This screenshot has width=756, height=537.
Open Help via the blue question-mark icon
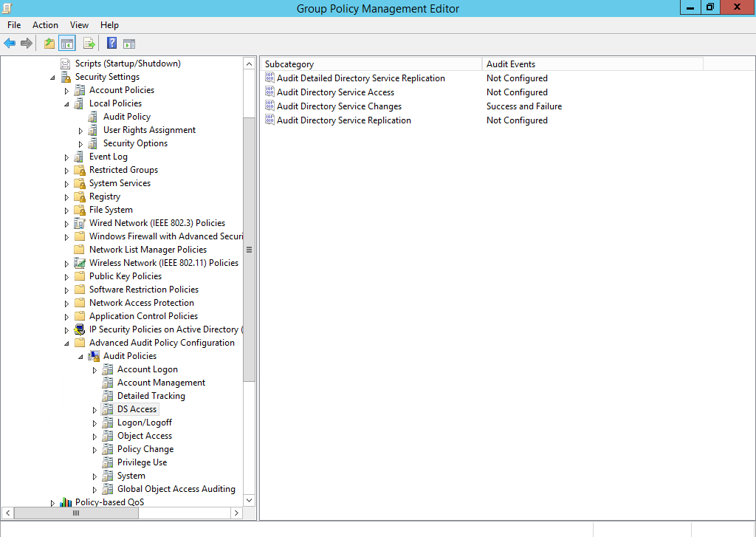pos(112,44)
